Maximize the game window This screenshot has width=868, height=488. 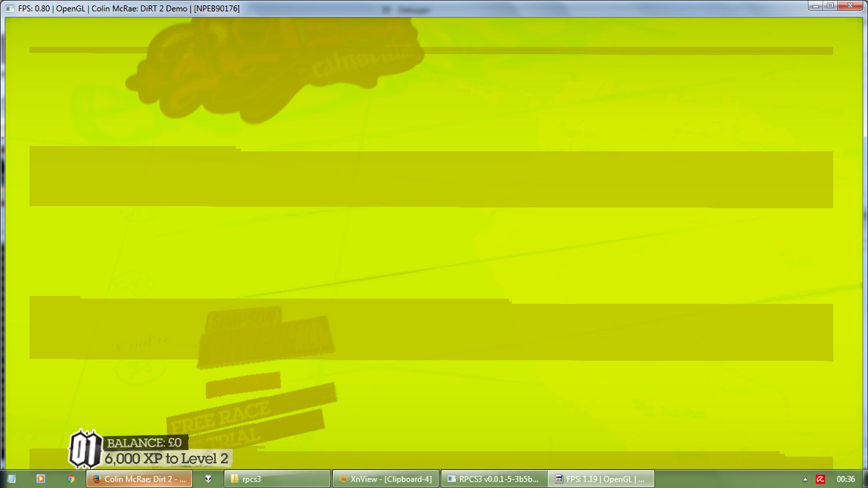click(x=830, y=6)
